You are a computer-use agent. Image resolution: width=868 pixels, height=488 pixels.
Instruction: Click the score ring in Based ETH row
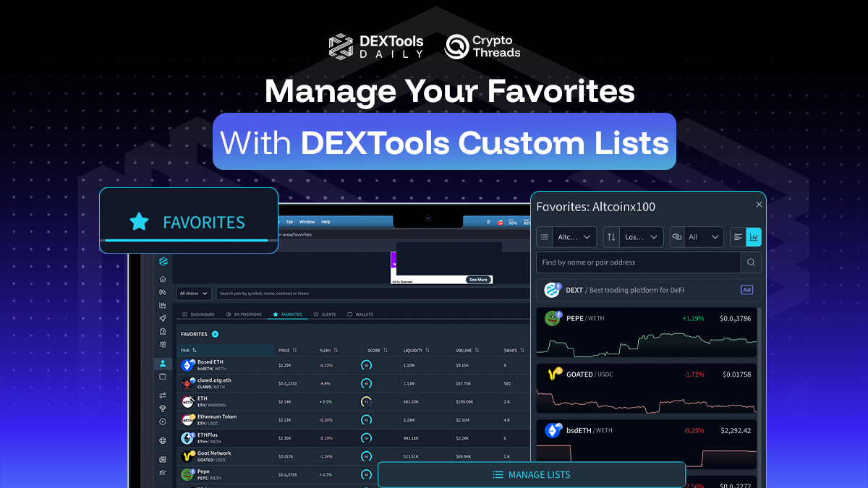point(366,365)
